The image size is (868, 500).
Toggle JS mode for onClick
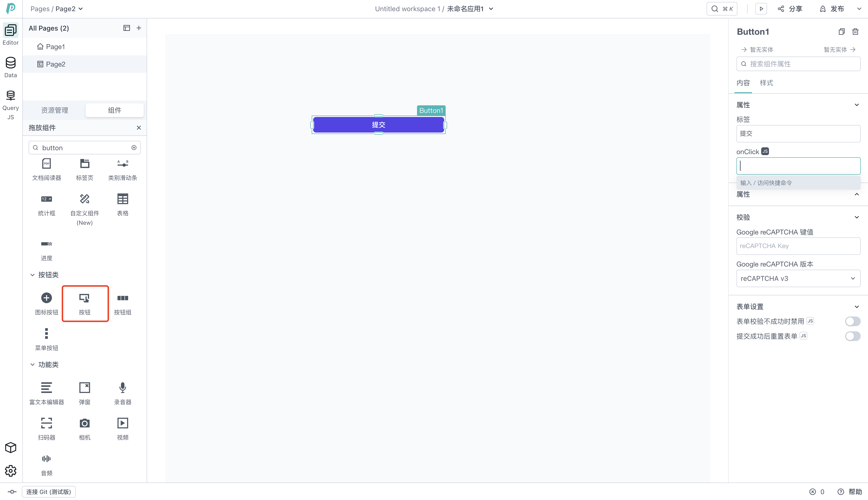point(765,151)
